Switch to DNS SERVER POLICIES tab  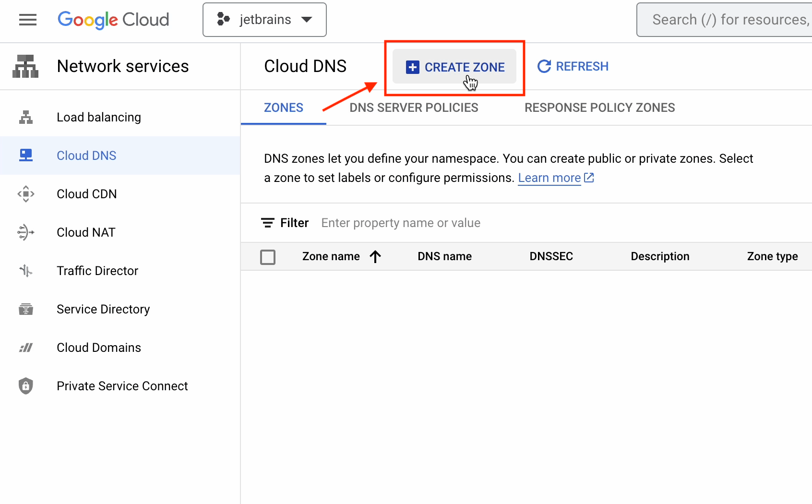(x=414, y=108)
